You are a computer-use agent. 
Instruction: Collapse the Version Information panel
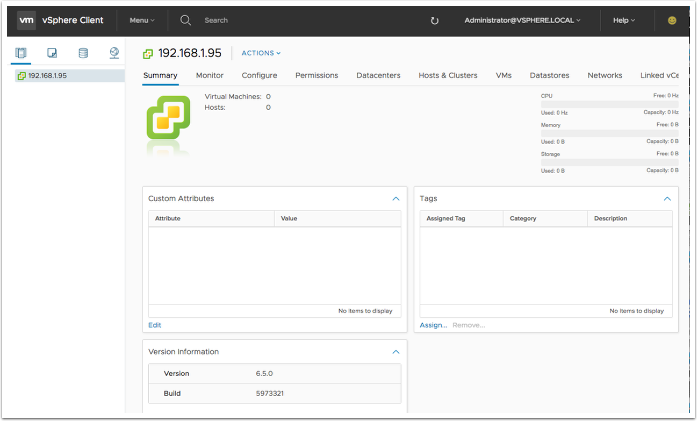pyautogui.click(x=396, y=352)
